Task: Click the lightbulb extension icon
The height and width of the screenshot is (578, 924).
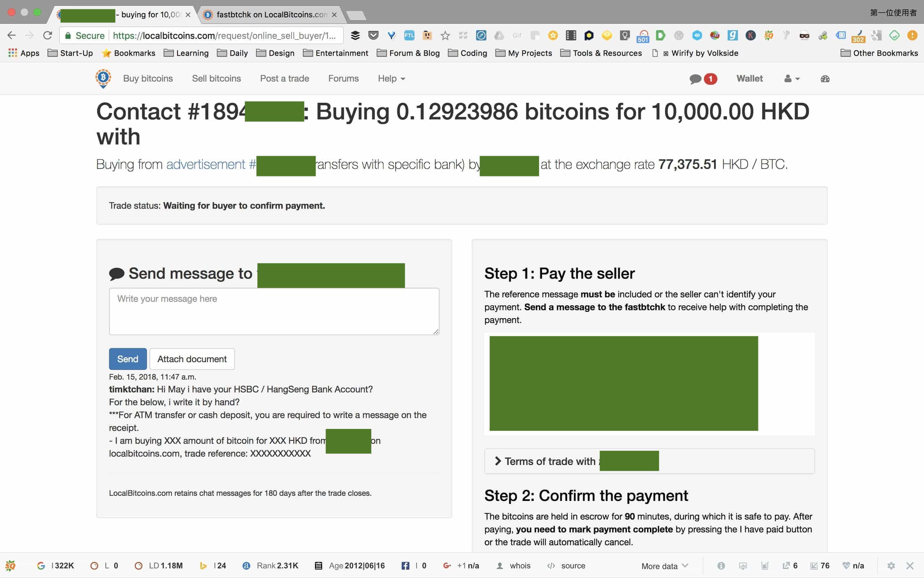Action: 625,36
